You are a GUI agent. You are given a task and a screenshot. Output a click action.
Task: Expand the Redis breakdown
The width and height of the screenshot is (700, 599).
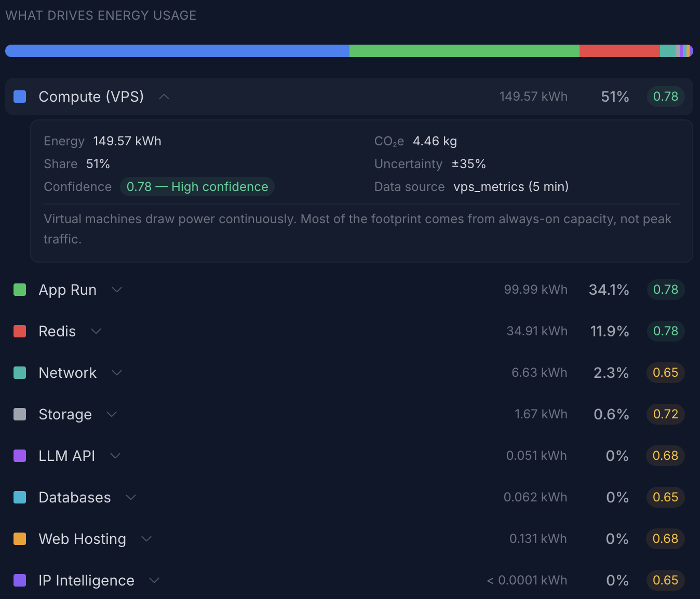coord(96,331)
